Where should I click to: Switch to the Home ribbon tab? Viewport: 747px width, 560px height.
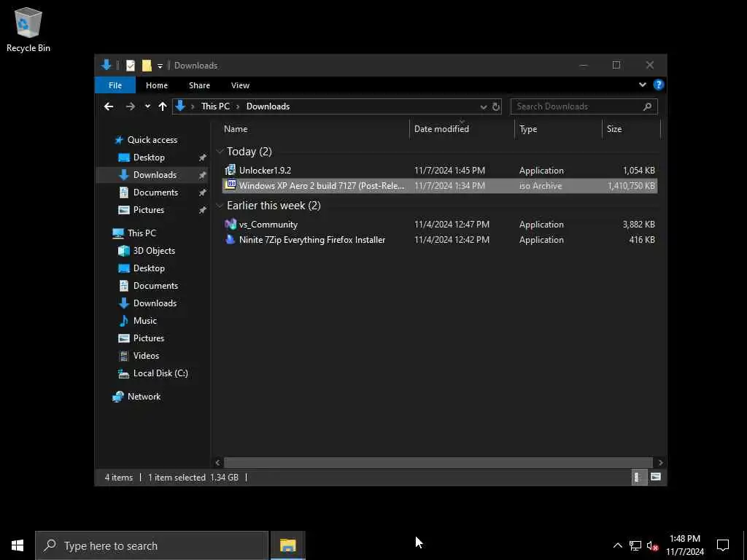[157, 85]
